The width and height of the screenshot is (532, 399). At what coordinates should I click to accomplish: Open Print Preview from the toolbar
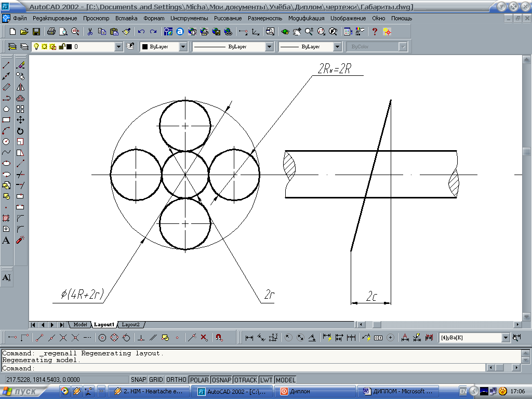pos(63,32)
